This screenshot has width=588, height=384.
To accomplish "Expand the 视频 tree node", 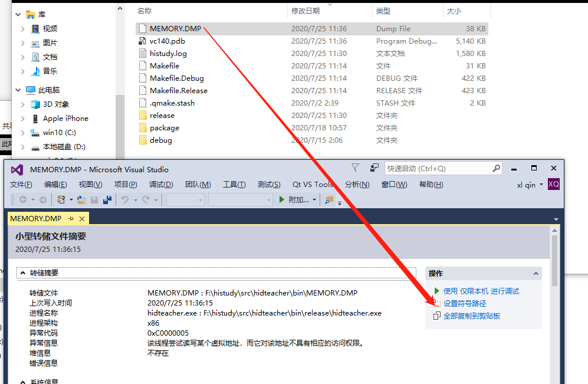I will (23, 29).
